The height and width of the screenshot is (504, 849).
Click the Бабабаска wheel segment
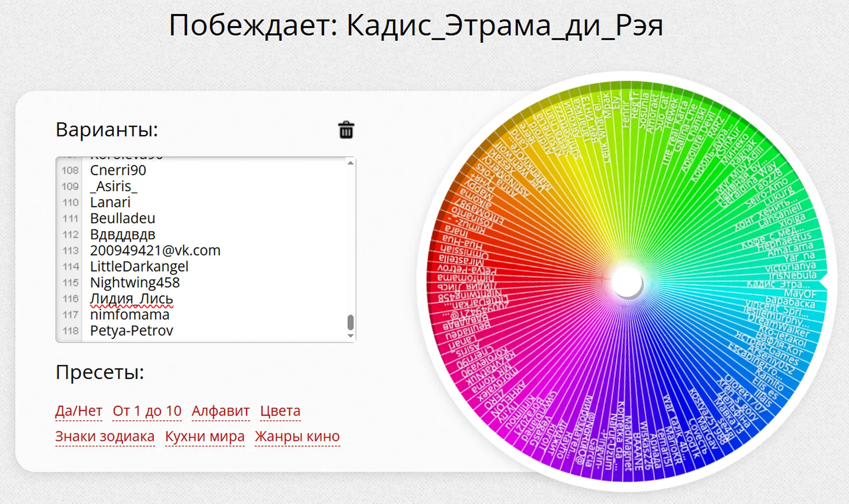point(790,302)
